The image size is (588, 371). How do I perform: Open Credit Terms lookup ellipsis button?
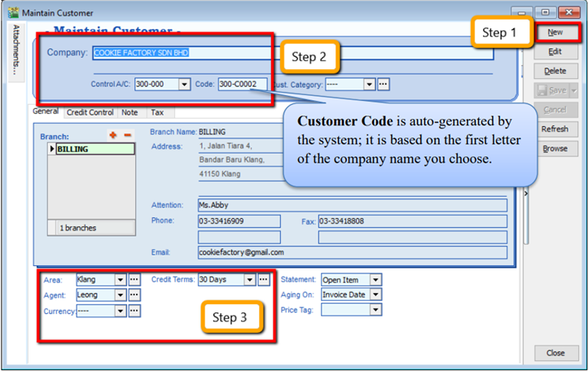click(x=264, y=280)
